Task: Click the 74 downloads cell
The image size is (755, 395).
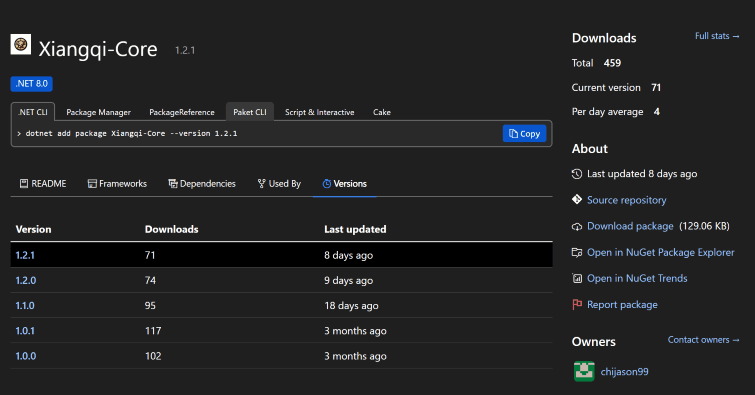Action: click(150, 280)
